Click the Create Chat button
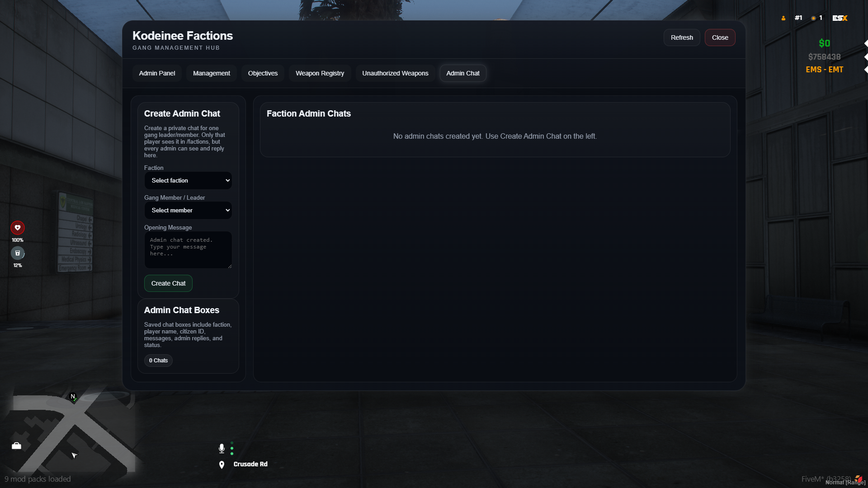 [168, 283]
